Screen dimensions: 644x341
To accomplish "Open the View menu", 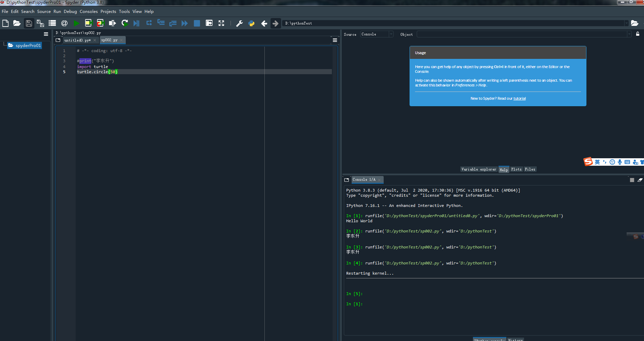I will click(137, 11).
